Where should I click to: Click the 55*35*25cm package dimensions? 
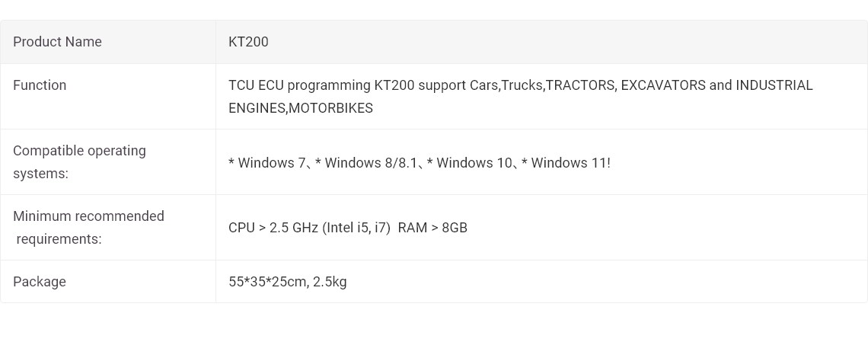pos(267,282)
